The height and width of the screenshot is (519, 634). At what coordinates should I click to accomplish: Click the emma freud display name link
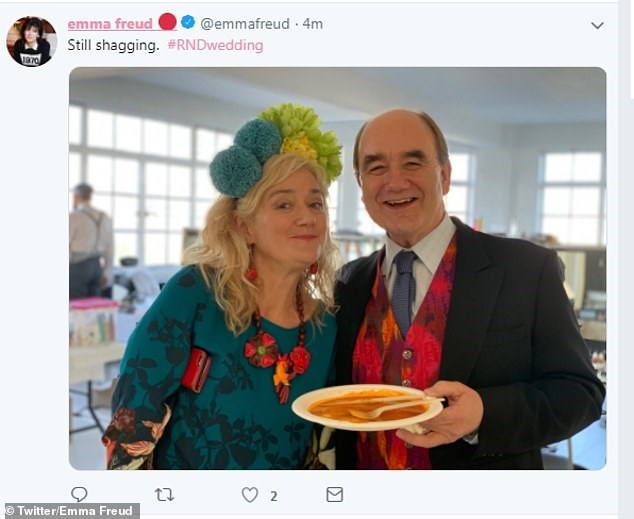(110, 24)
